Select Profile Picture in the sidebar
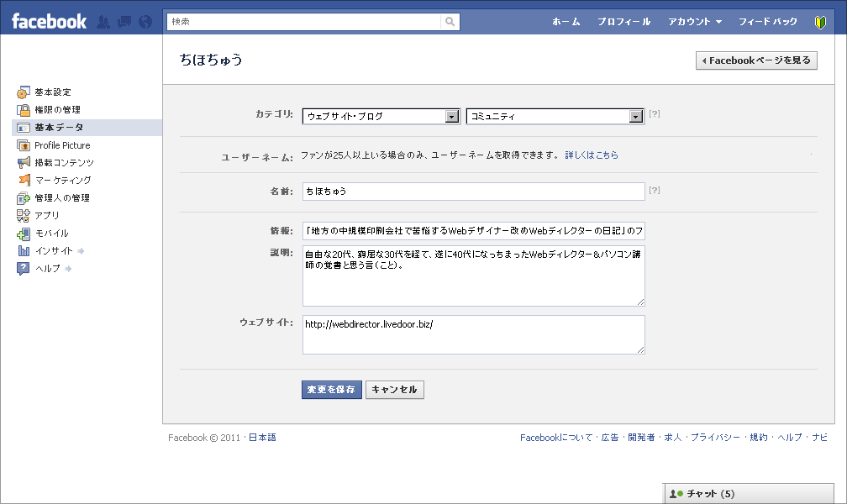This screenshot has width=847, height=504. click(63, 145)
